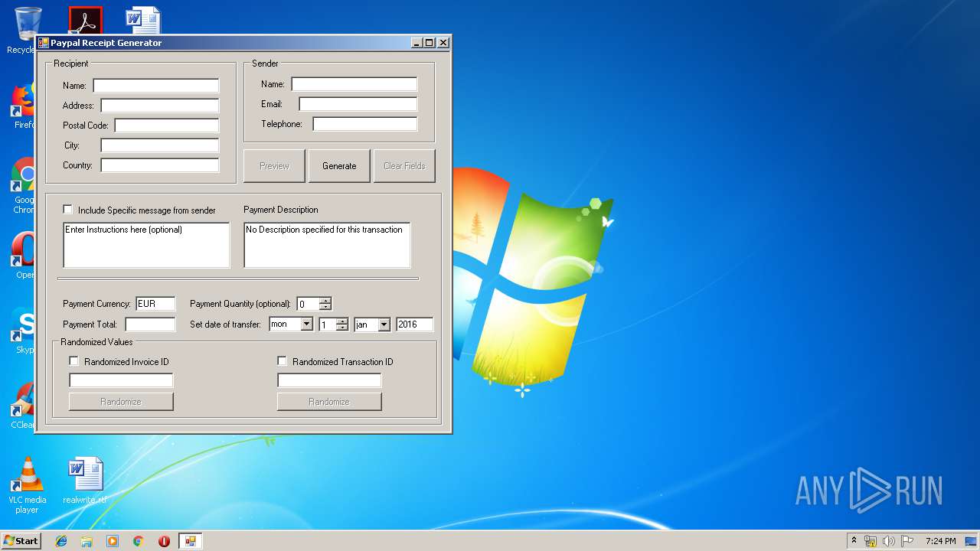Focus the Sender Telephone field
Viewport: 980px width, 551px height.
(365, 124)
